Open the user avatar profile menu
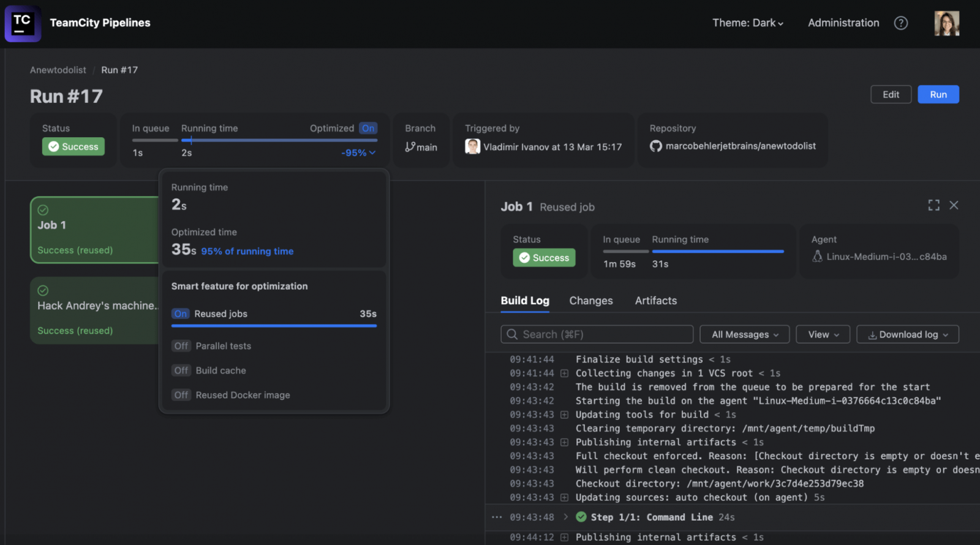 (946, 23)
